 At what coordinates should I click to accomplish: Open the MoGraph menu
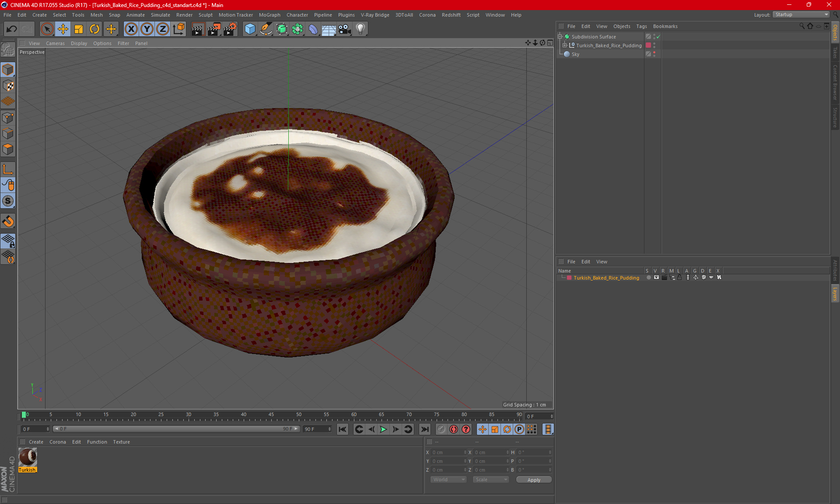(269, 15)
